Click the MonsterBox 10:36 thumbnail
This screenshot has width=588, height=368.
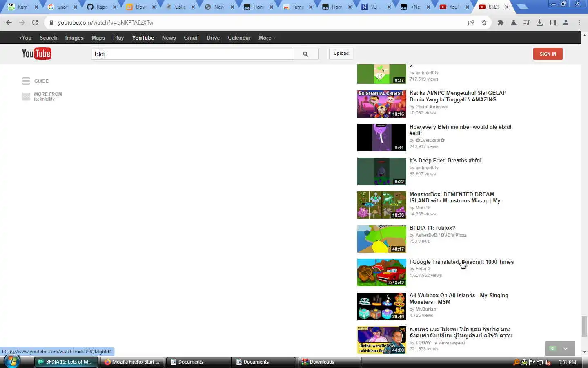[x=382, y=205]
